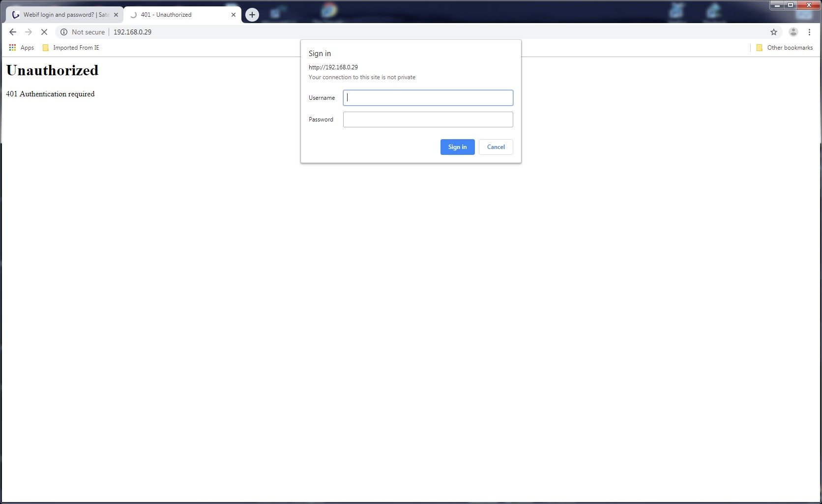Switch to the 401 - Unauthorized tab
822x504 pixels.
(182, 15)
